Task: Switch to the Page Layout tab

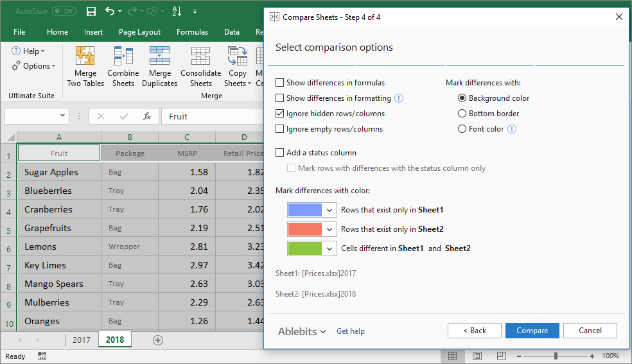Action: coord(139,32)
